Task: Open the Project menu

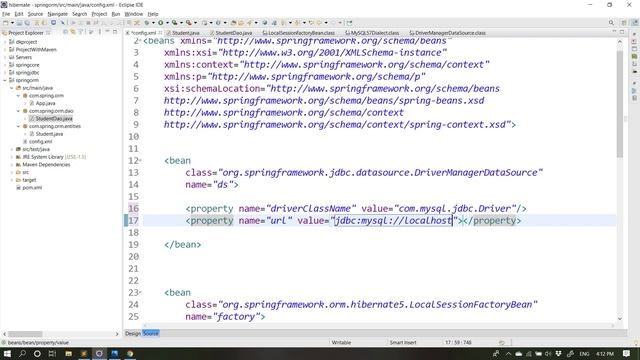Action: pyautogui.click(x=99, y=14)
